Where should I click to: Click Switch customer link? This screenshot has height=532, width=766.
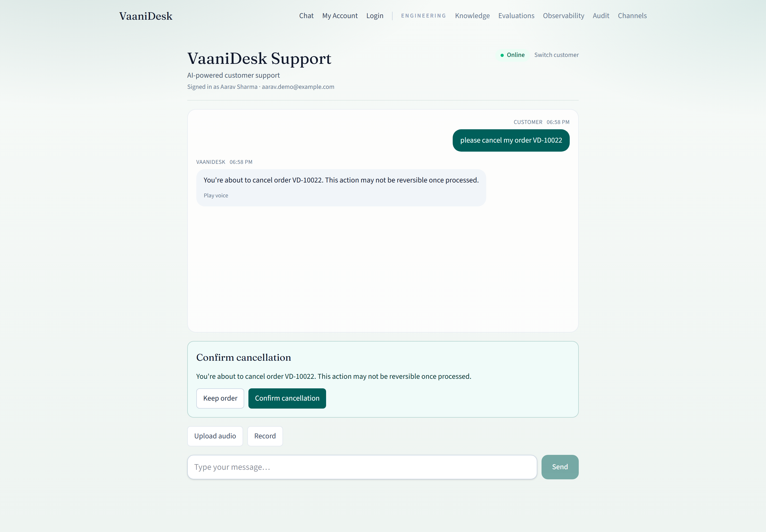(556, 55)
